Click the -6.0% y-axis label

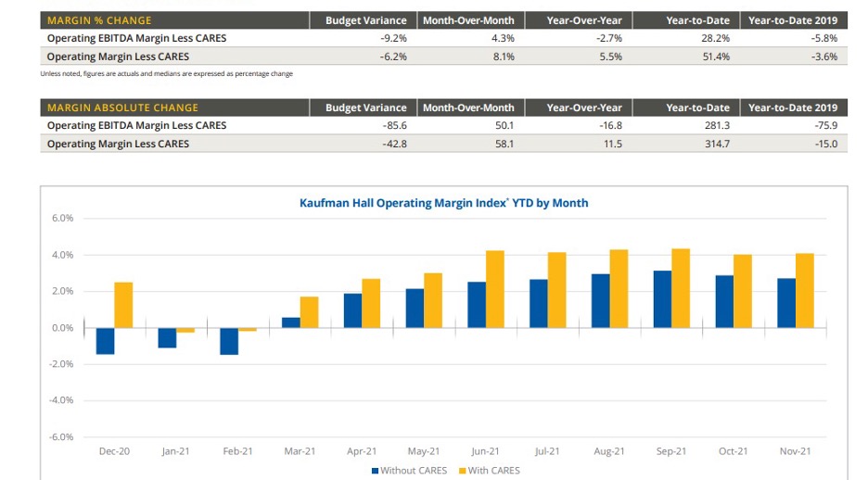(x=61, y=436)
